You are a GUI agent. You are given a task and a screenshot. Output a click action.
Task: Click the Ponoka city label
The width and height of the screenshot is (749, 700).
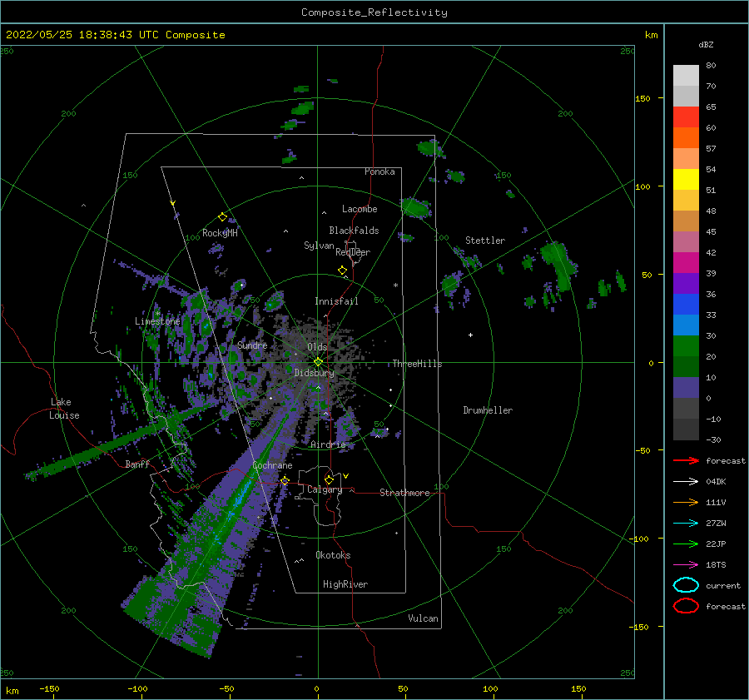(x=379, y=171)
